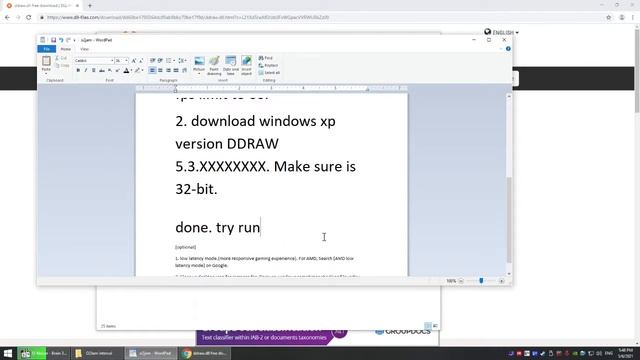The image size is (640, 360).
Task: Click Find in the Editing group
Action: pyautogui.click(x=266, y=58)
